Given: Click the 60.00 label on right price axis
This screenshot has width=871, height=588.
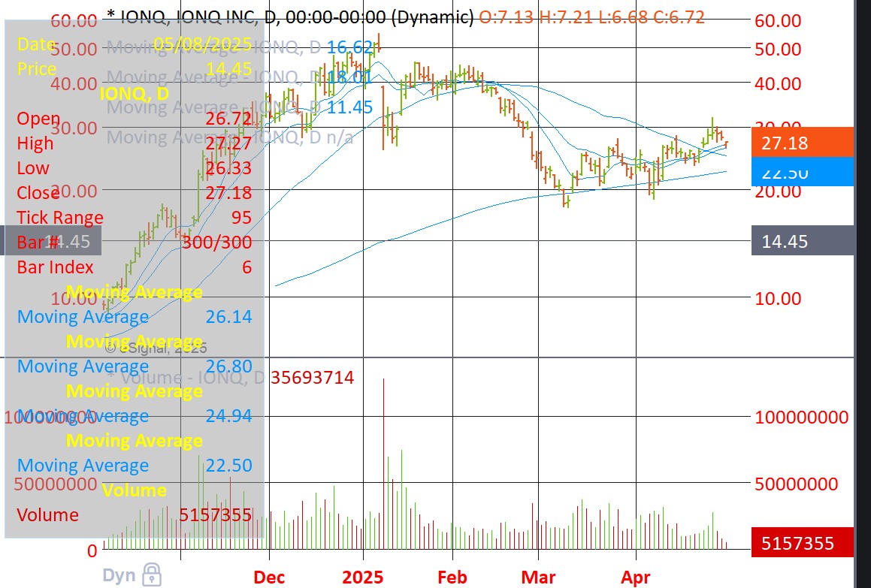Looking at the screenshot, I should [778, 21].
